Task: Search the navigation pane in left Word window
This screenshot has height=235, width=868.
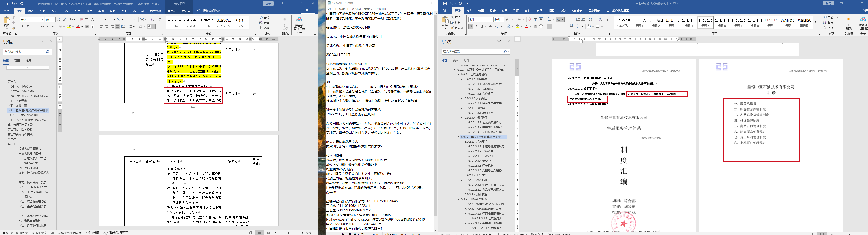Action: click(28, 52)
